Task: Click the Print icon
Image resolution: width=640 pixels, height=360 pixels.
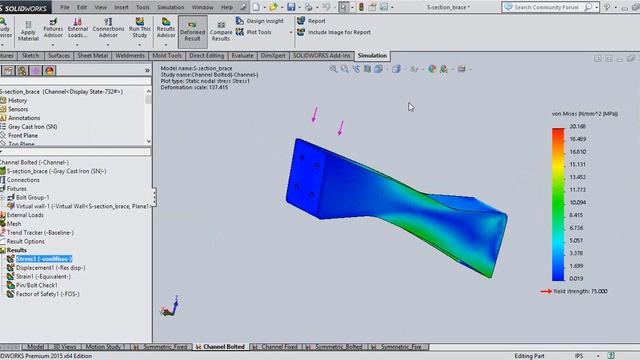Action: [x=309, y=7]
